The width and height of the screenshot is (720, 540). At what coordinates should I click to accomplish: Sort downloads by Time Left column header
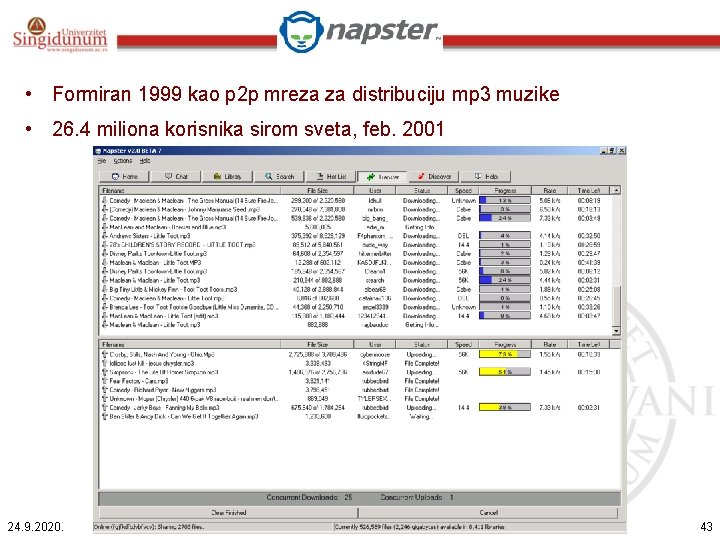point(589,190)
